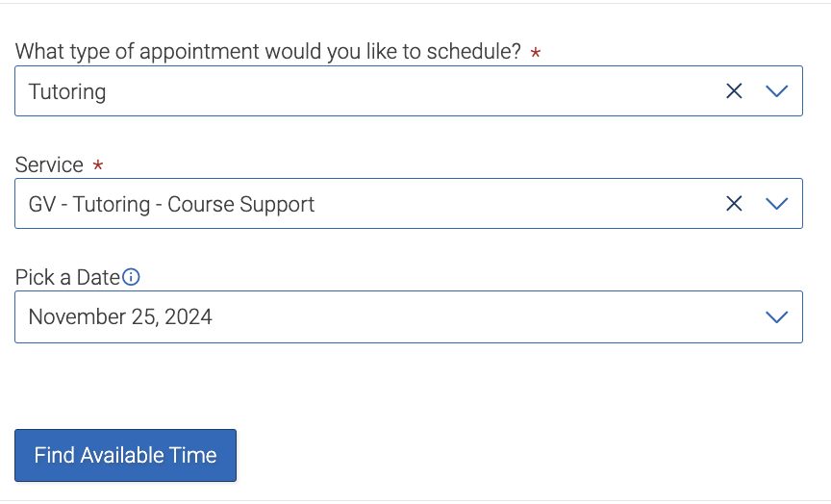Clear the selected Course Support service
The image size is (831, 504).
point(734,204)
